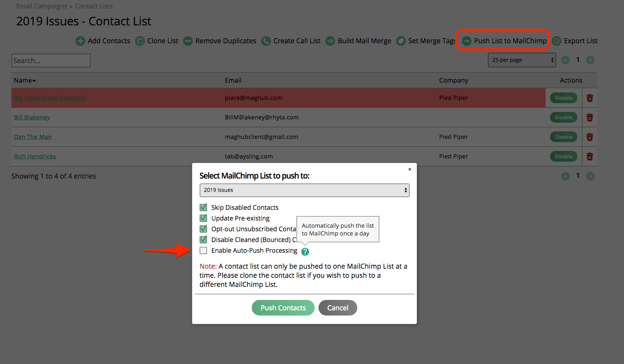Click the Add Contacts plus icon

(x=80, y=41)
